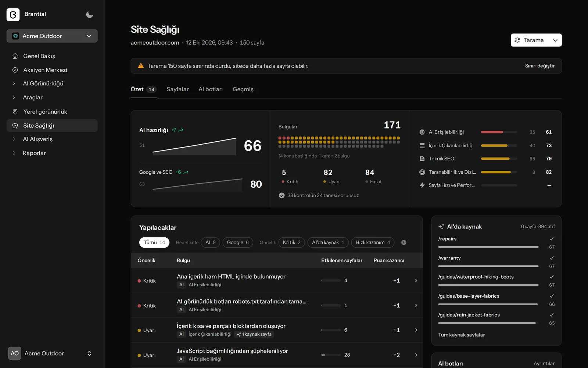The width and height of the screenshot is (588, 368).
Task: Expand the Raporlar sidebar section
Action: 52,153
